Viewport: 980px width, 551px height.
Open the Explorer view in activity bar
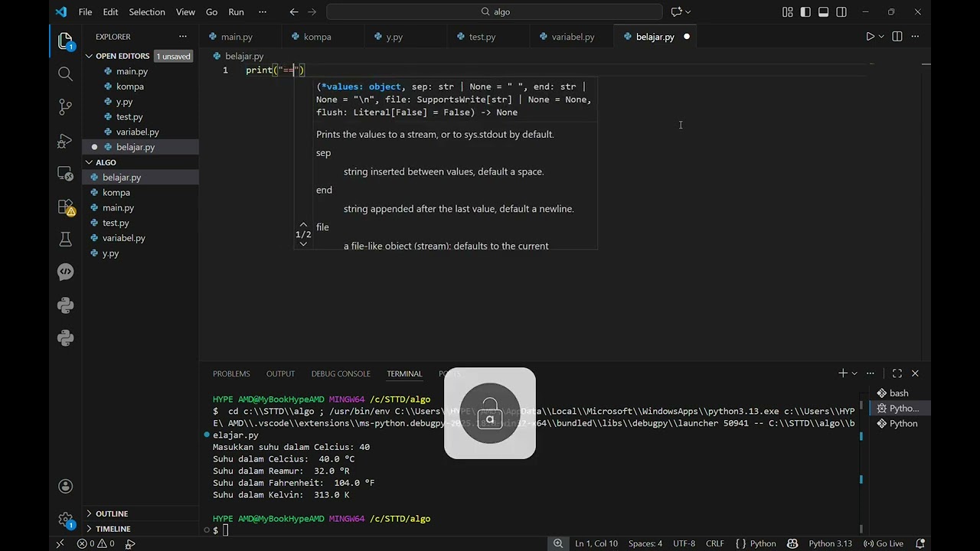pos(65,40)
